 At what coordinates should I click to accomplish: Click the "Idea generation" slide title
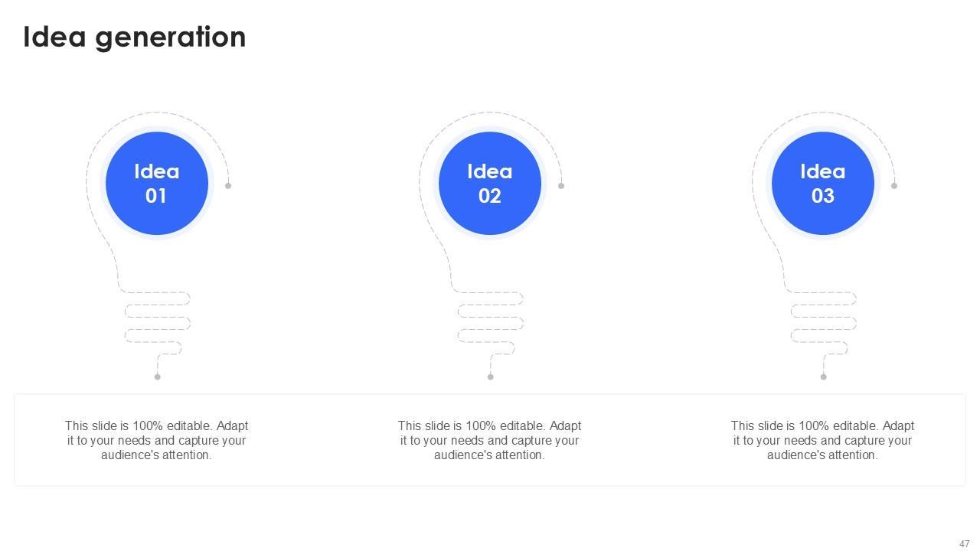coord(134,37)
